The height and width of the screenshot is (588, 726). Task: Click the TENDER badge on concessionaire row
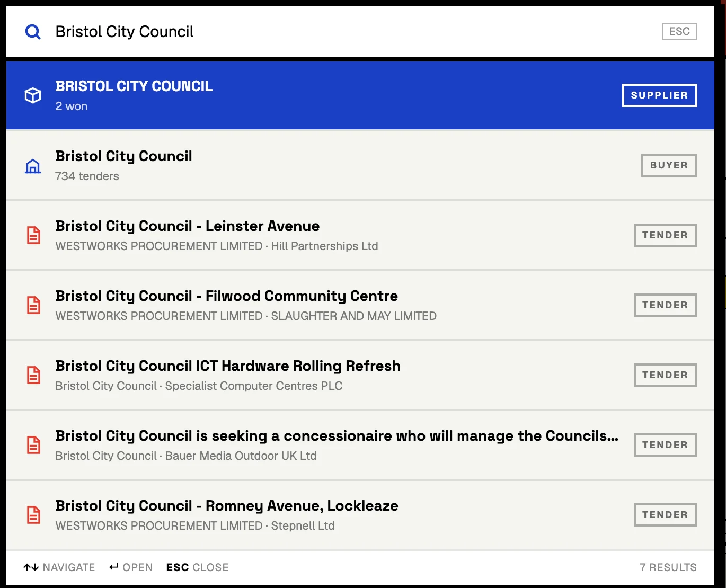[665, 445]
